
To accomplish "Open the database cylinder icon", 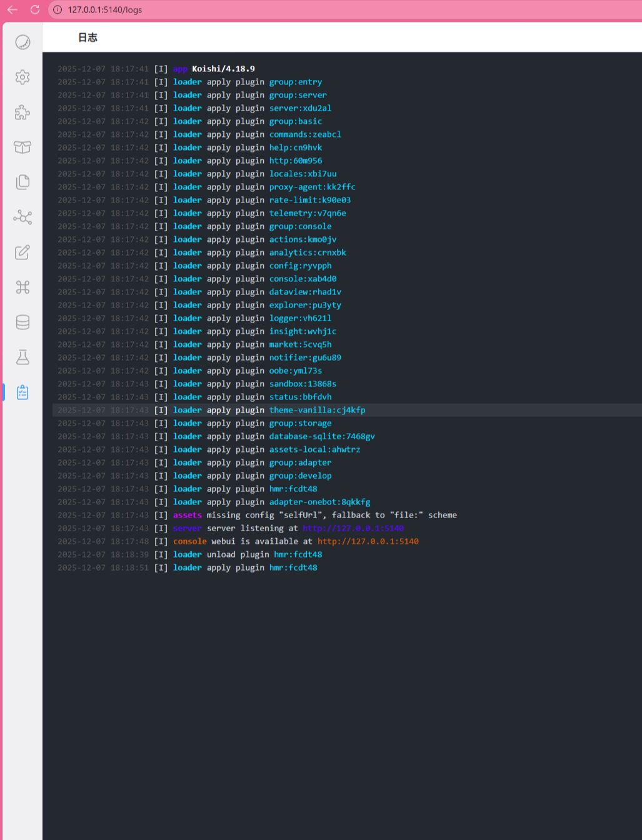I will 23,322.
